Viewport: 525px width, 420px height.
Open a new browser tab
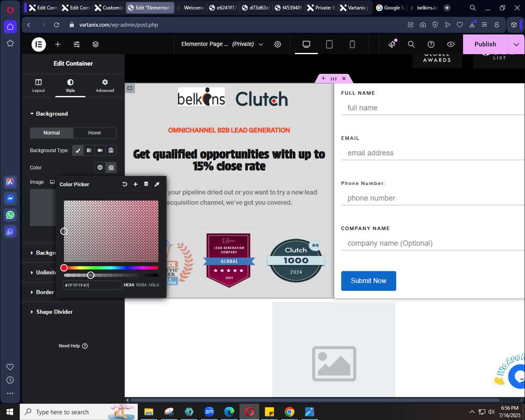(x=447, y=7)
